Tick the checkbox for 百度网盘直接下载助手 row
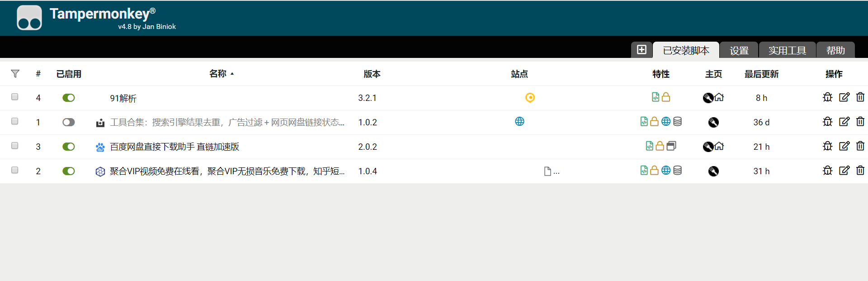 click(15, 146)
